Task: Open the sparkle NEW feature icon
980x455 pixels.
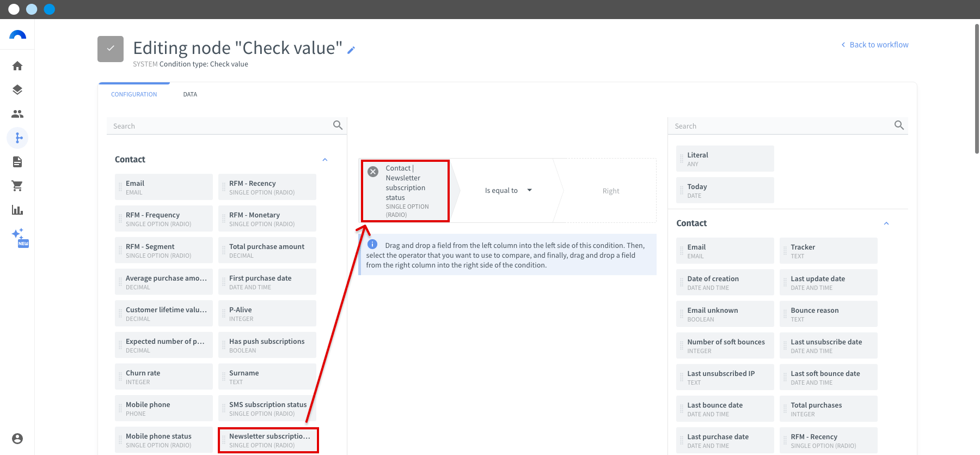Action: [20, 238]
